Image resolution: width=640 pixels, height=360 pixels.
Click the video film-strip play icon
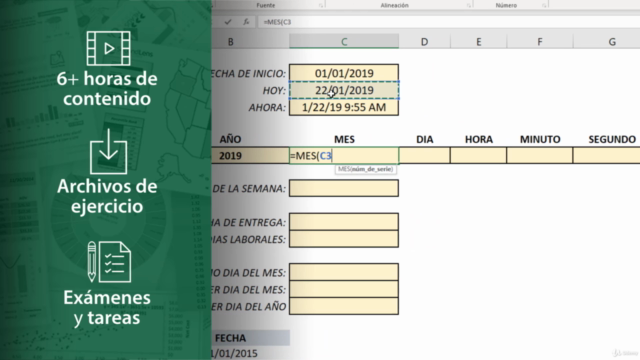[109, 48]
